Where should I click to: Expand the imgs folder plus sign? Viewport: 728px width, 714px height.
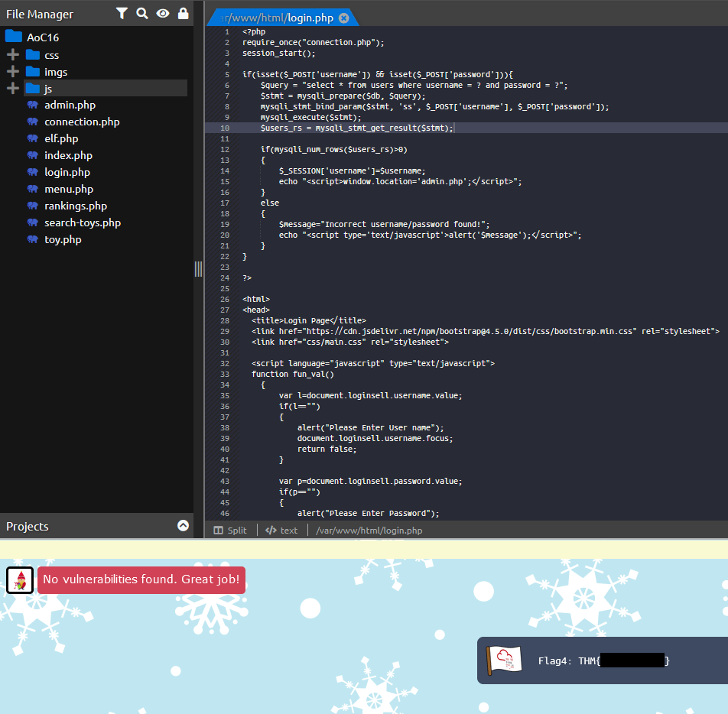(x=13, y=72)
